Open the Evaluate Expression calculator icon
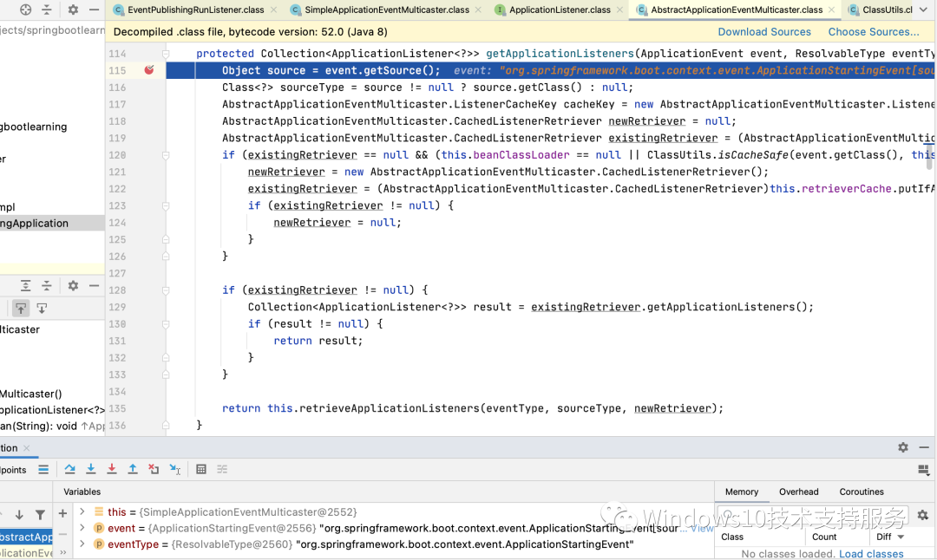937x560 pixels. point(201,469)
